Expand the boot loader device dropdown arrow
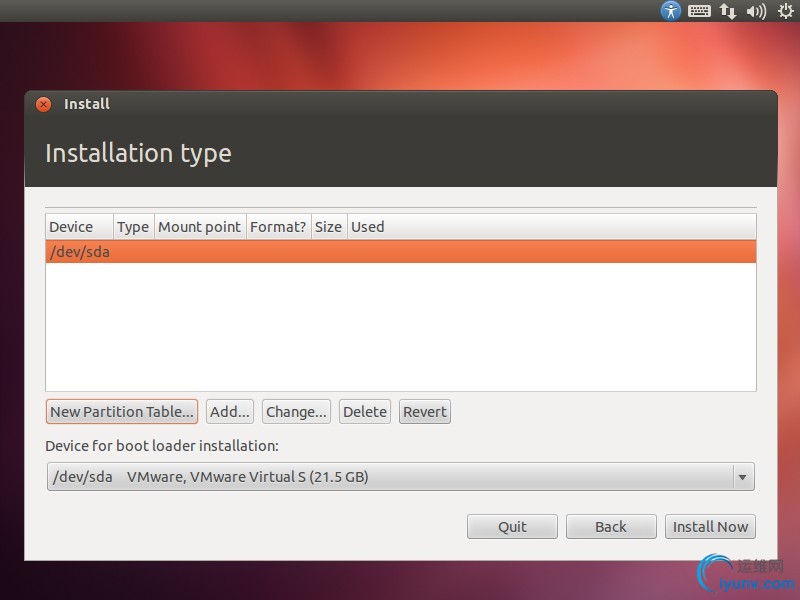 743,477
